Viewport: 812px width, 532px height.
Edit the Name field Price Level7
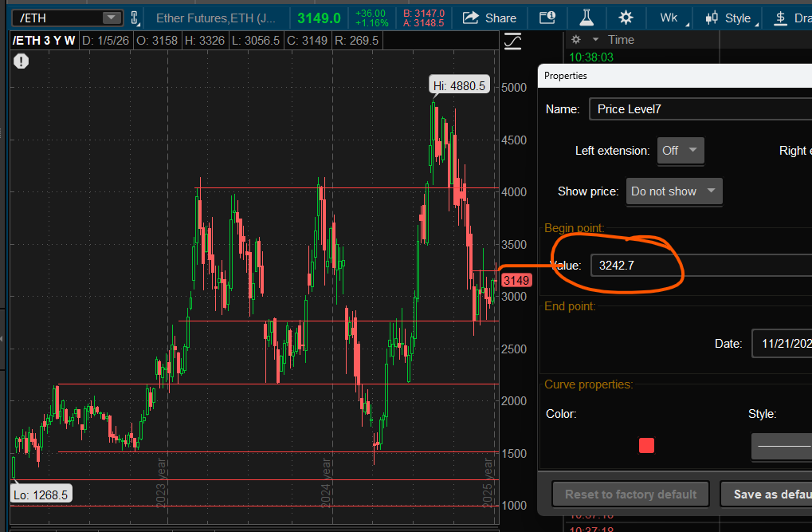point(700,109)
